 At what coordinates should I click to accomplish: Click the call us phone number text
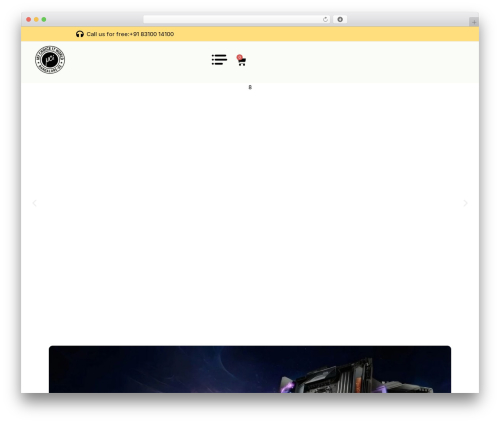(130, 34)
